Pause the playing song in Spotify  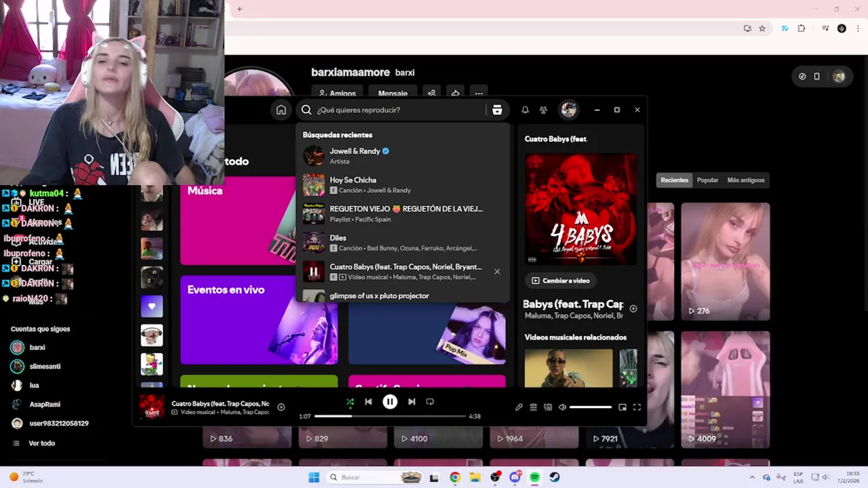pos(390,402)
